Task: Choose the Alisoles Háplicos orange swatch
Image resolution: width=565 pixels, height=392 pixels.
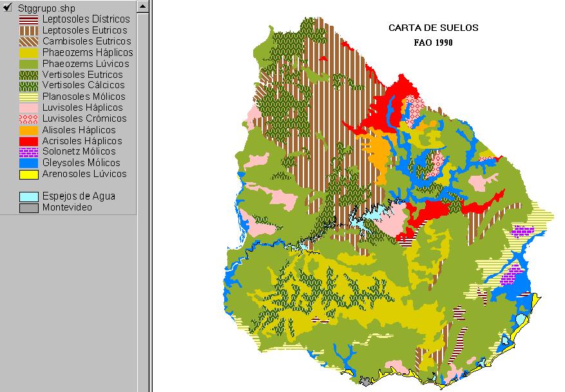Action: (x=29, y=129)
